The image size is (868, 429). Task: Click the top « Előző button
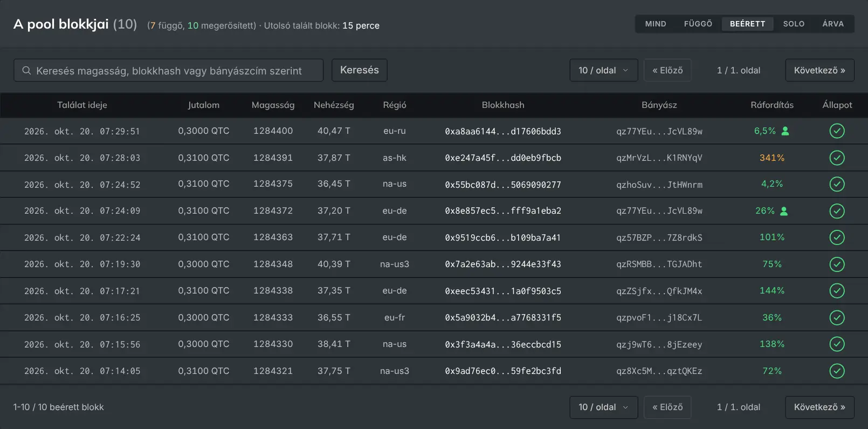(667, 70)
